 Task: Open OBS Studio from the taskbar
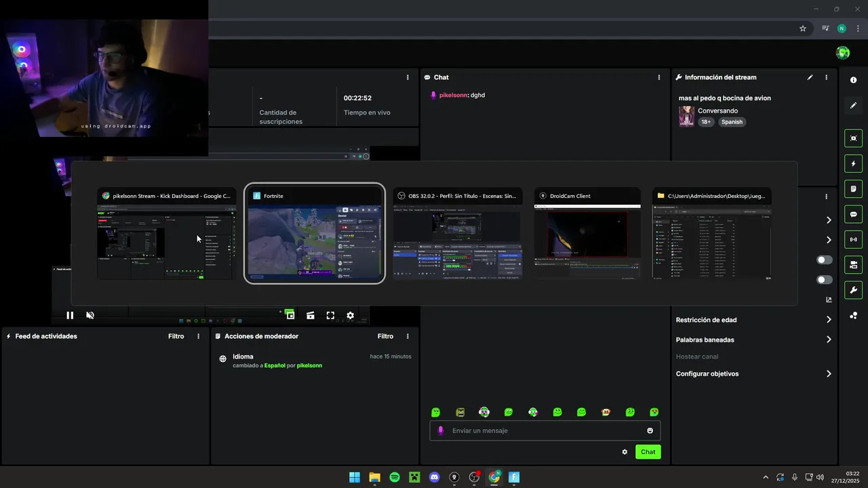click(474, 477)
